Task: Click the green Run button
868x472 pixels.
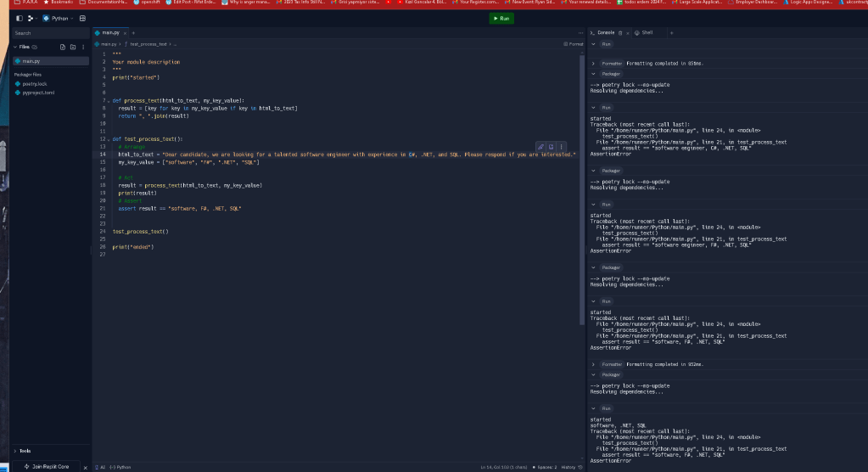Action: click(x=501, y=19)
